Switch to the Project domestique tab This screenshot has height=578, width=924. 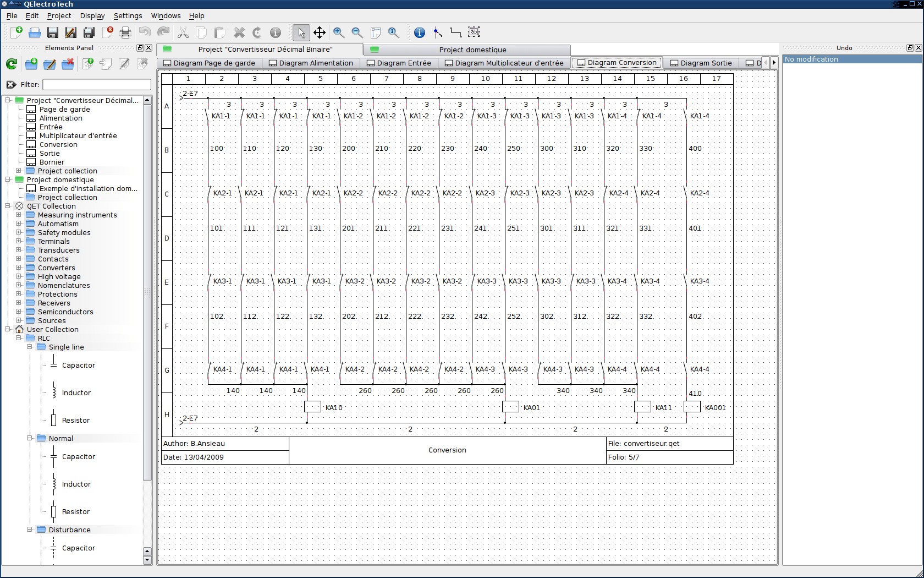pyautogui.click(x=472, y=50)
